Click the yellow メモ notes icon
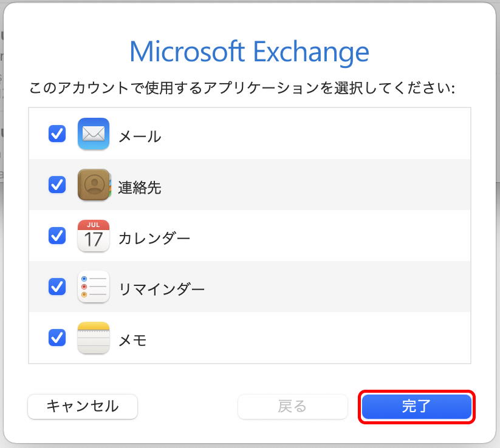500x448 pixels. pos(93,338)
